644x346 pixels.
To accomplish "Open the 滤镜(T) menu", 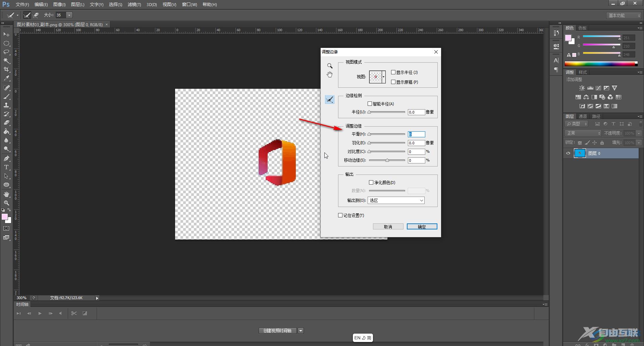I will coord(134,4).
